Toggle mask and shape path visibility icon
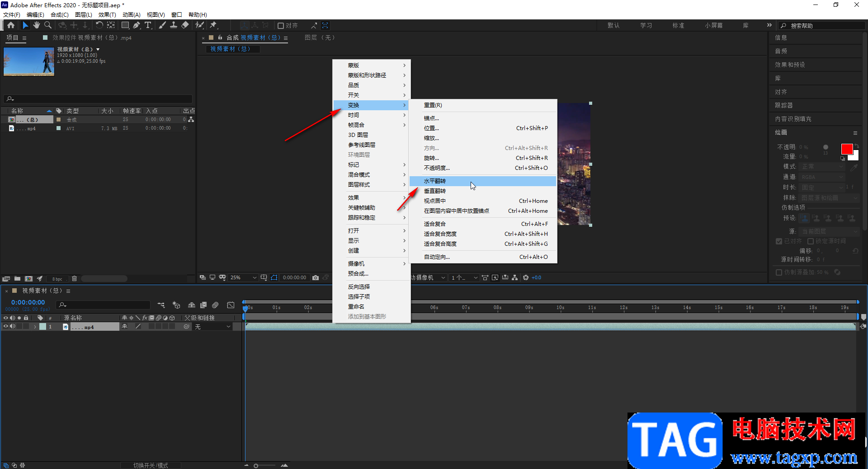This screenshot has width=868, height=469. click(274, 277)
